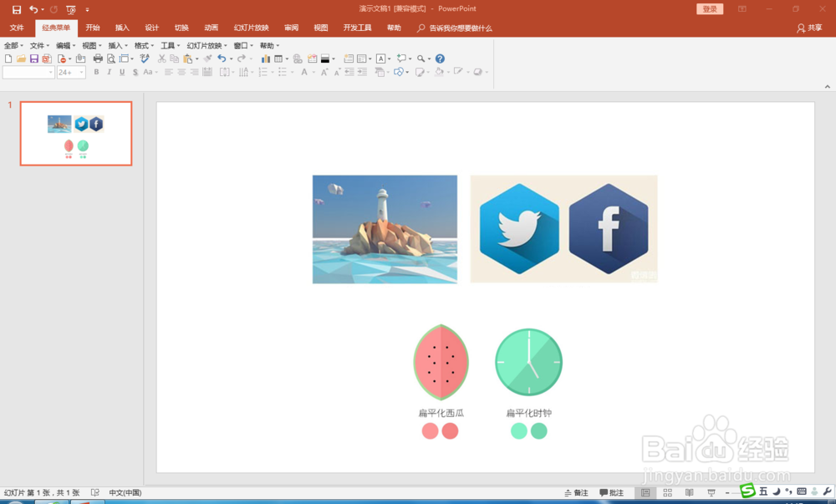
Task: Open the 文件 ribbon tab
Action: (x=17, y=28)
